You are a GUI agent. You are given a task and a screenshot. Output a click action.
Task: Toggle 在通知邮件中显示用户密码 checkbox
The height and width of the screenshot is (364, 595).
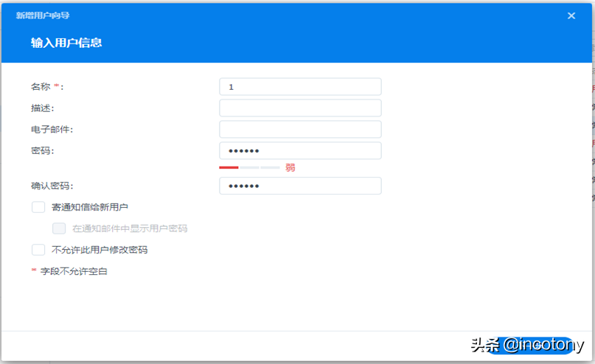point(59,228)
